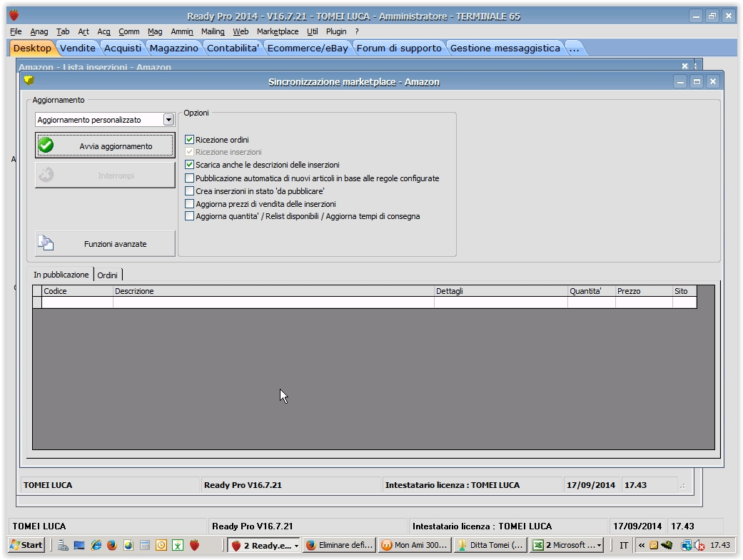Open the ? help menu

point(357,31)
